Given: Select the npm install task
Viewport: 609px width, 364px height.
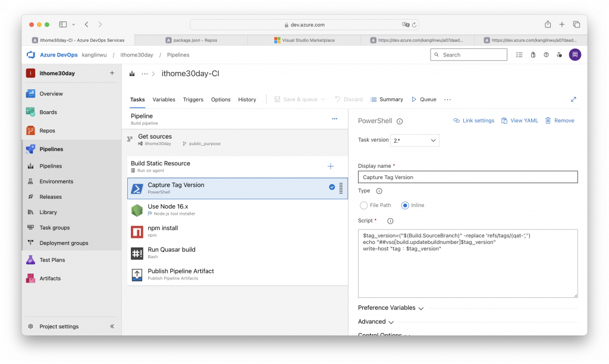Looking at the screenshot, I should (x=237, y=231).
